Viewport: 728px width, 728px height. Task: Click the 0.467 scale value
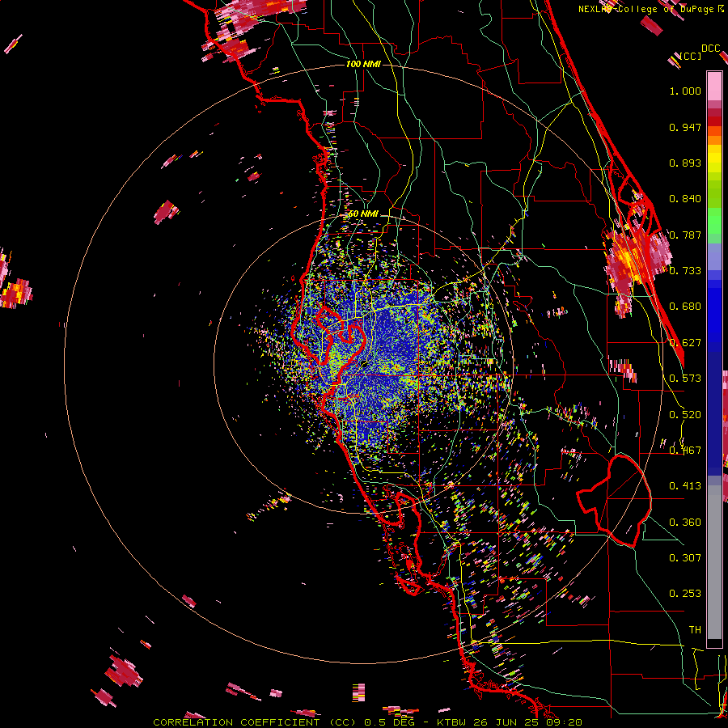(685, 451)
